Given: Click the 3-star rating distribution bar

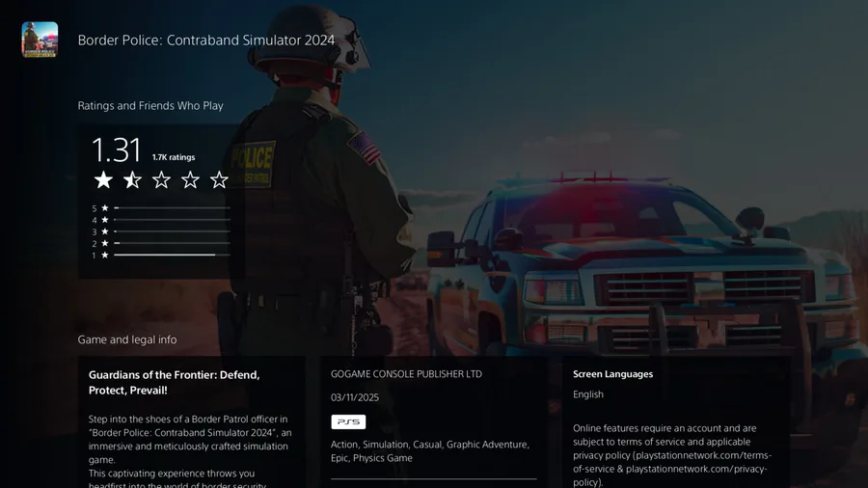Looking at the screenshot, I should coord(173,231).
